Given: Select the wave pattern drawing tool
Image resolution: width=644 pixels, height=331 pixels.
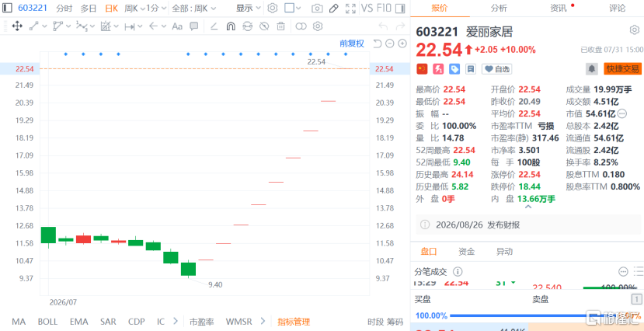Looking at the screenshot, I should tap(81, 26).
